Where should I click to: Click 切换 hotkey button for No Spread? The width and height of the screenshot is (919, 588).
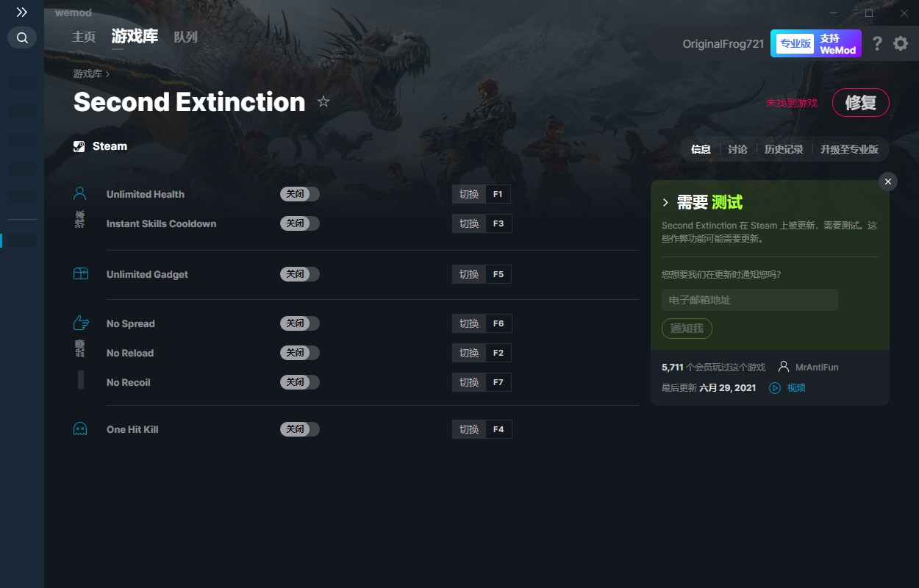coord(469,323)
